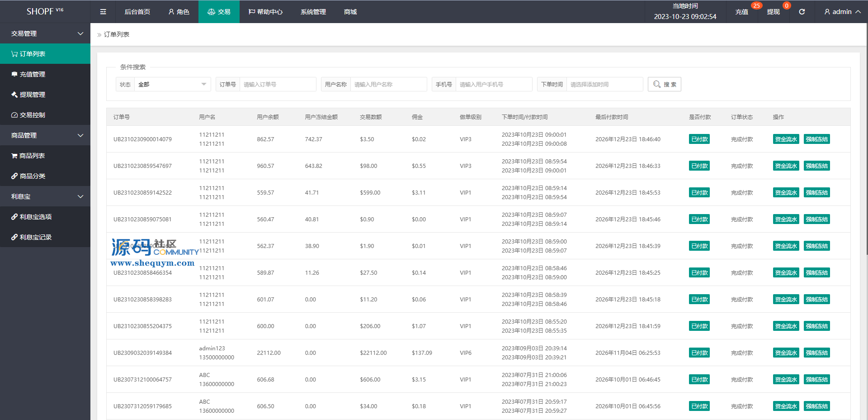Click the magnifier icon on the search button

(657, 84)
